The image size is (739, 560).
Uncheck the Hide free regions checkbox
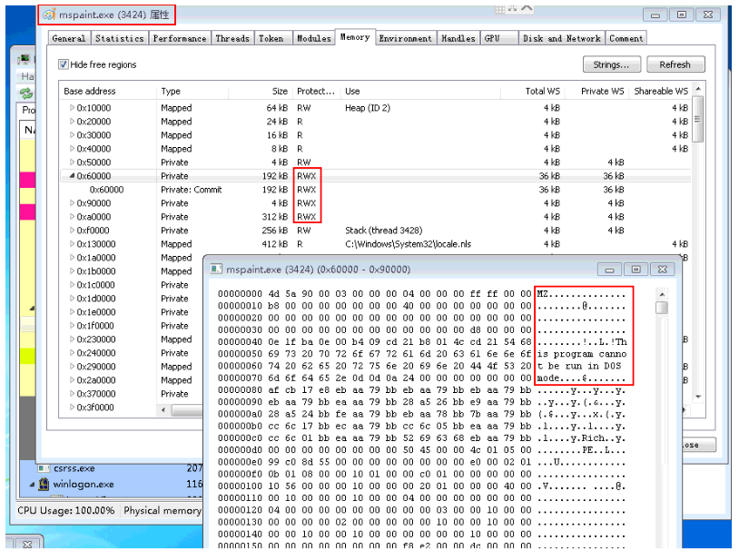tap(64, 64)
